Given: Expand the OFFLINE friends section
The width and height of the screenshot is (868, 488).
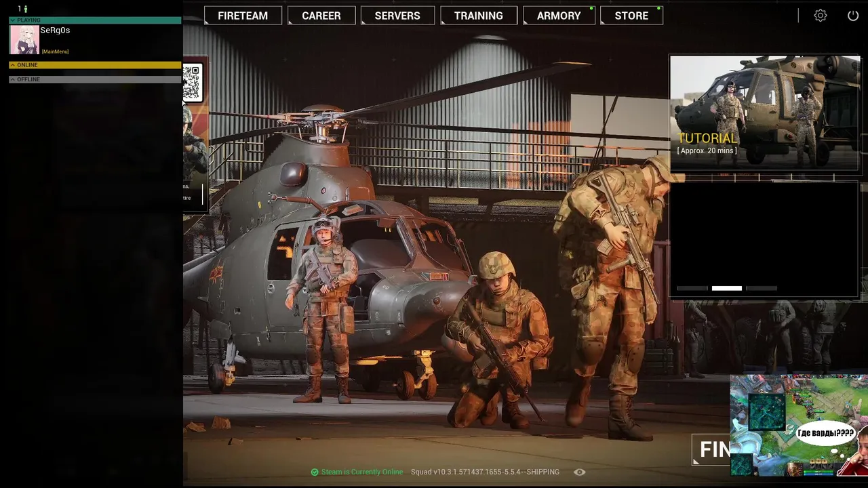Looking at the screenshot, I should (x=95, y=79).
